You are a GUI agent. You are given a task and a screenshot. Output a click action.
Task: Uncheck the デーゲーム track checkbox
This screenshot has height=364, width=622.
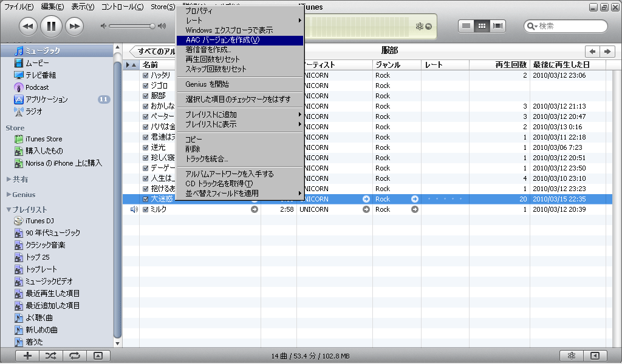click(x=146, y=168)
